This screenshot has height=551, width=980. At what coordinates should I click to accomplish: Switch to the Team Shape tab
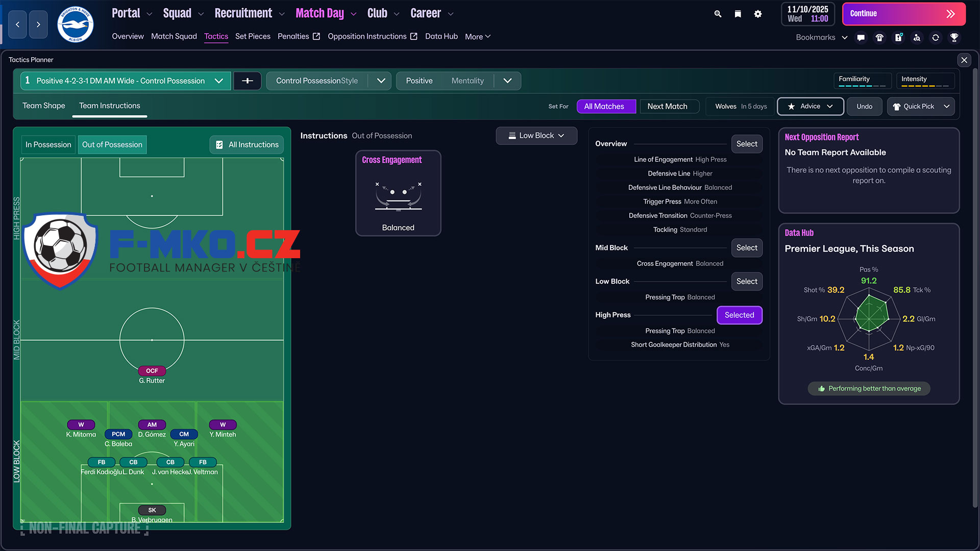click(43, 106)
